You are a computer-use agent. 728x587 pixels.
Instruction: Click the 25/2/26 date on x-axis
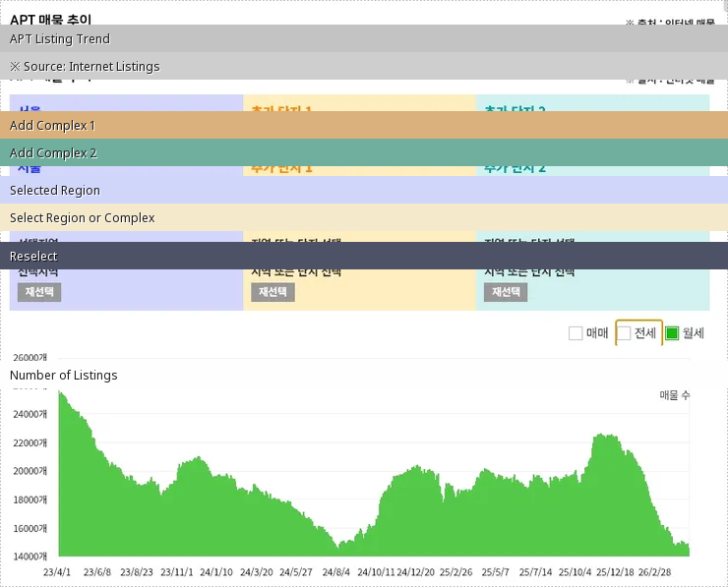(455, 571)
